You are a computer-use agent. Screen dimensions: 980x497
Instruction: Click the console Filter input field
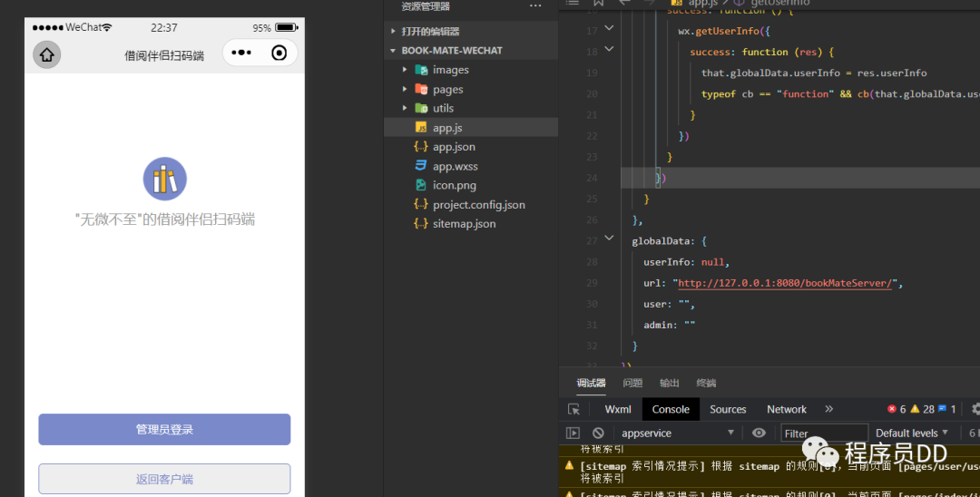point(824,434)
